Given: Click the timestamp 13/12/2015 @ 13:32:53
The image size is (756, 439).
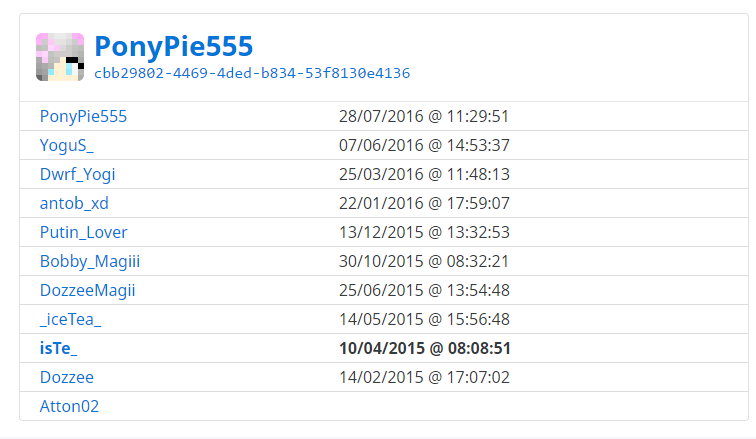Looking at the screenshot, I should point(424,232).
